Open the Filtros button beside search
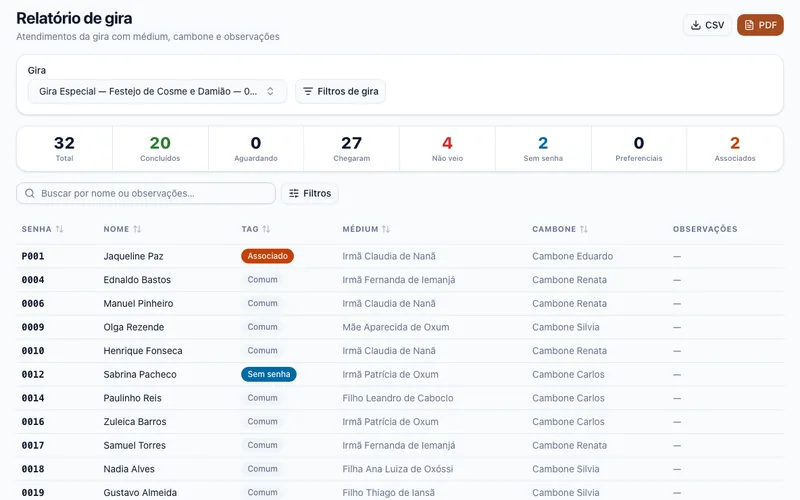This screenshot has height=500, width=800. pyautogui.click(x=310, y=193)
